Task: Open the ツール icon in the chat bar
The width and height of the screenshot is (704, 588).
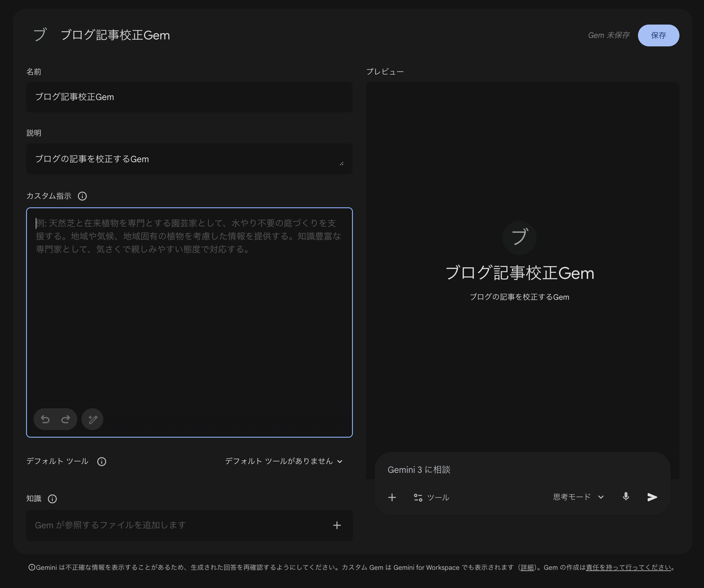Action: point(418,497)
